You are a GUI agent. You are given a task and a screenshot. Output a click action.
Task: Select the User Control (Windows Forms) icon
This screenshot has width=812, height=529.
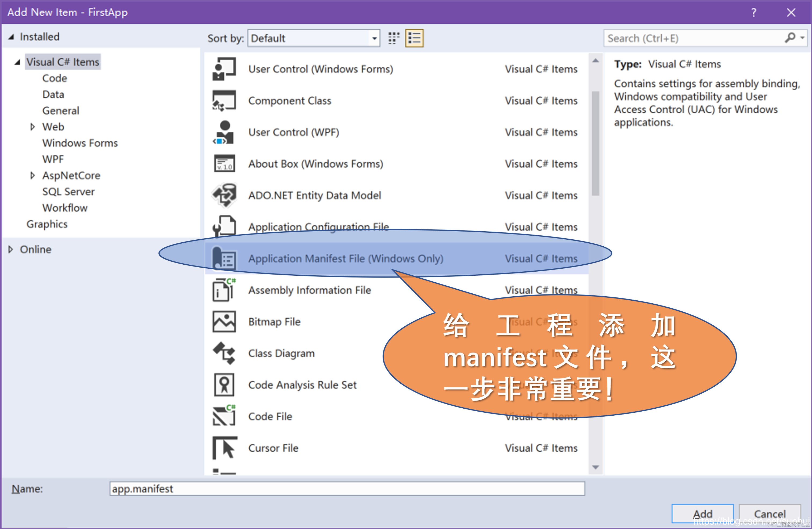(224, 69)
